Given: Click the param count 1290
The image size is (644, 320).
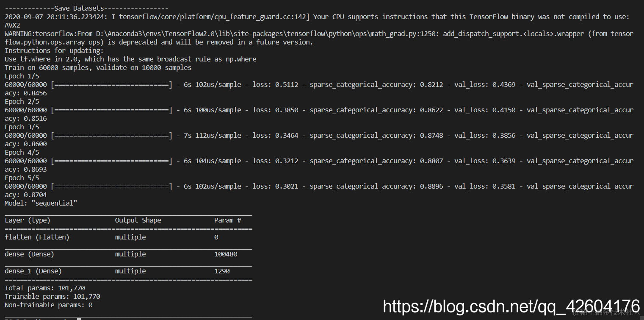Looking at the screenshot, I should pos(222,271).
